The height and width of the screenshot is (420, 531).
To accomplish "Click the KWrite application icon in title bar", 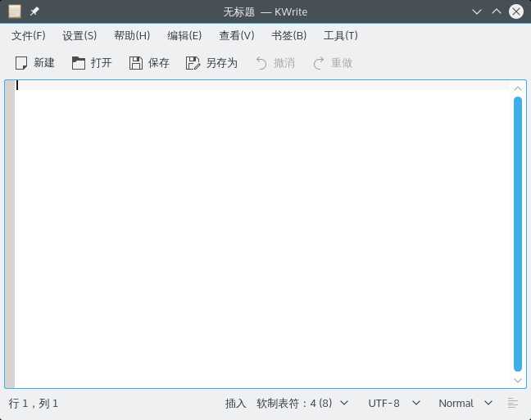I will pyautogui.click(x=15, y=11).
